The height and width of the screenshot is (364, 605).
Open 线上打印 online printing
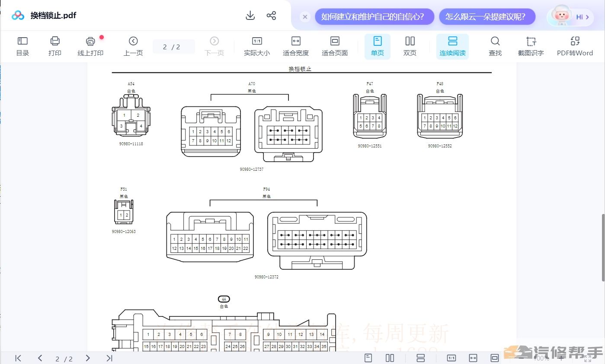[90, 46]
